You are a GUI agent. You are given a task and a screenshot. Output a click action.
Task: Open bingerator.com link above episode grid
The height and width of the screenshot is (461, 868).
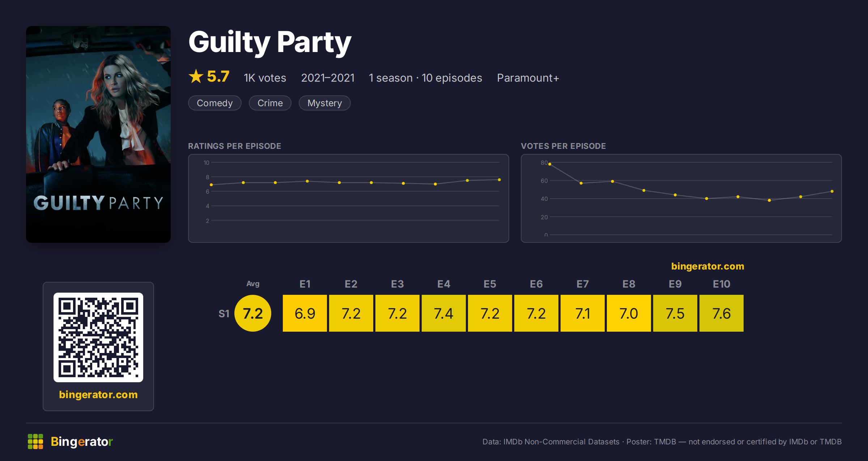(708, 266)
